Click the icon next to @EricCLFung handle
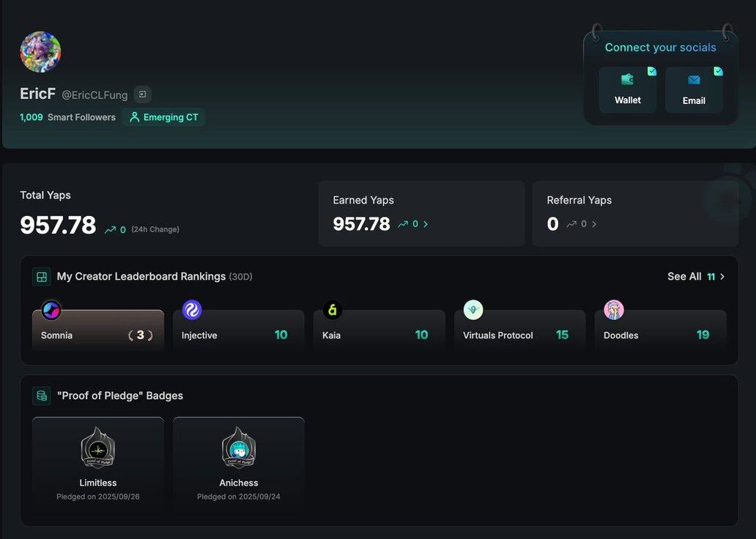The height and width of the screenshot is (539, 756). pos(143,94)
